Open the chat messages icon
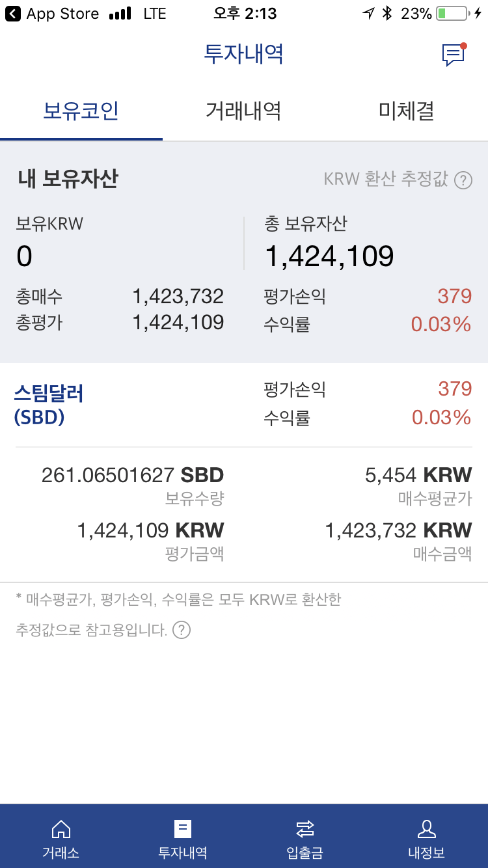The height and width of the screenshot is (868, 488). pyautogui.click(x=454, y=55)
